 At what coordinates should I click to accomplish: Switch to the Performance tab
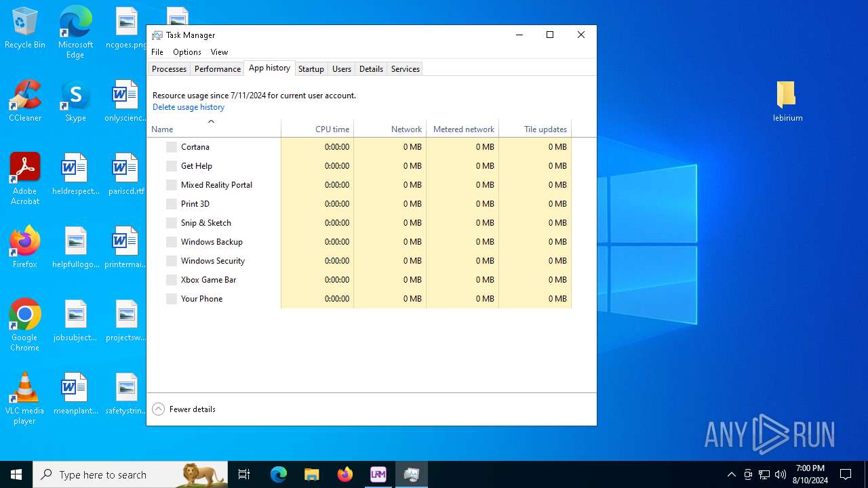[x=218, y=69]
